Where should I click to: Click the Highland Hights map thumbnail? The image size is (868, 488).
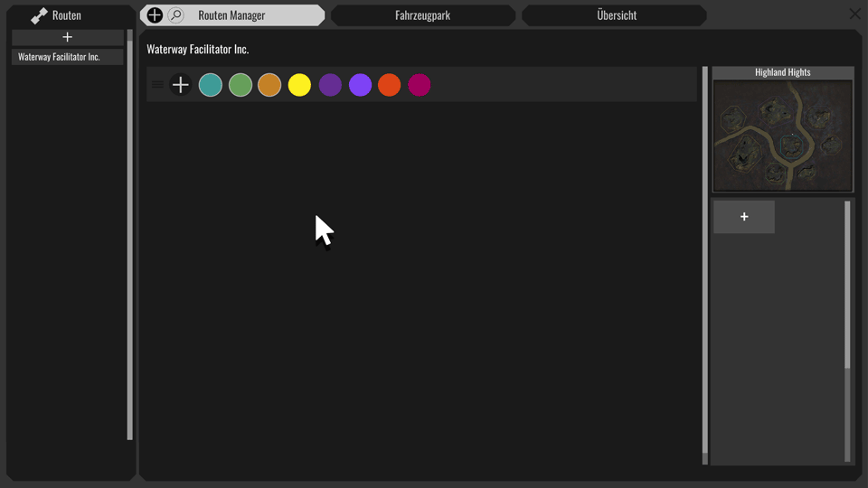(x=782, y=136)
